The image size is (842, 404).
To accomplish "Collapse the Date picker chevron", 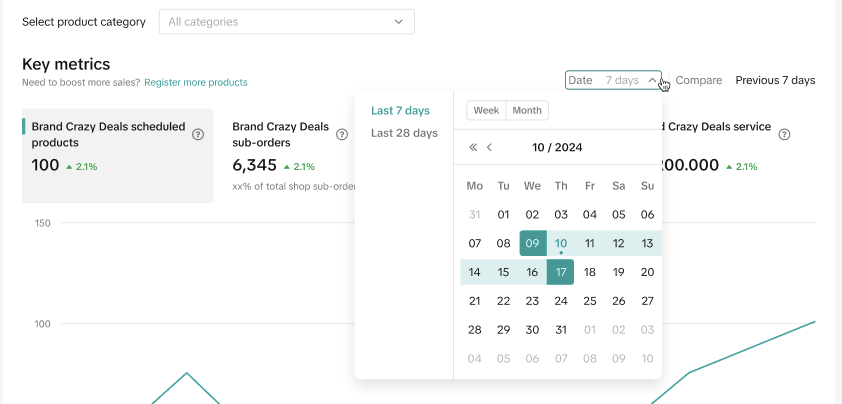I will point(652,80).
